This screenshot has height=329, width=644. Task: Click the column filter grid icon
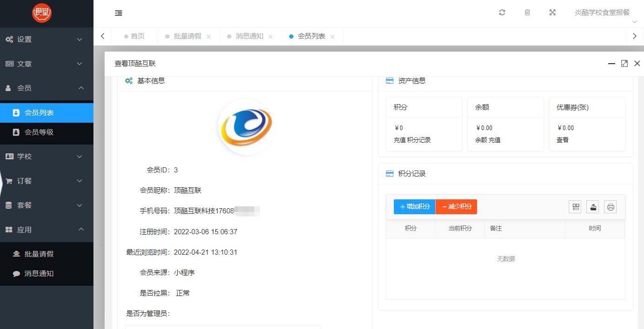(x=576, y=207)
